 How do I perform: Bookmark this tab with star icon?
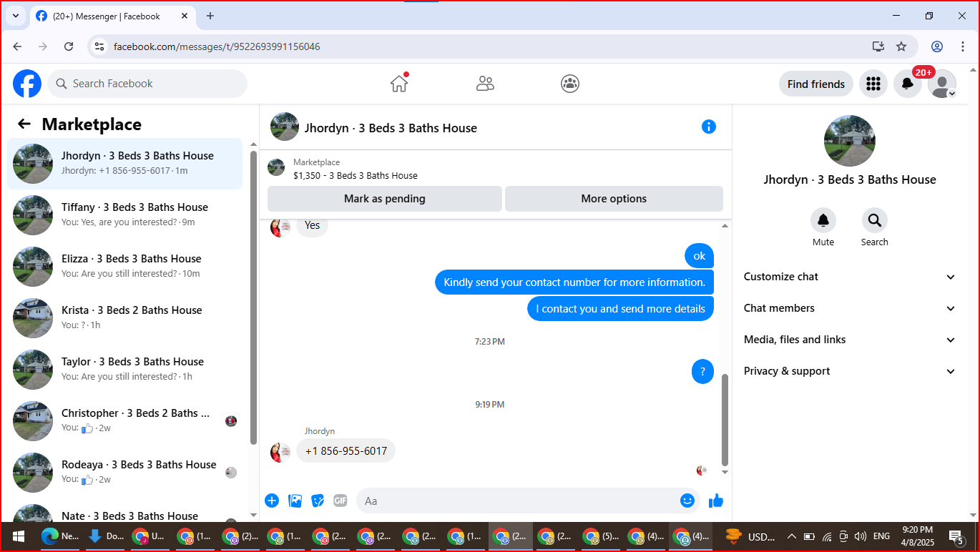coord(901,46)
